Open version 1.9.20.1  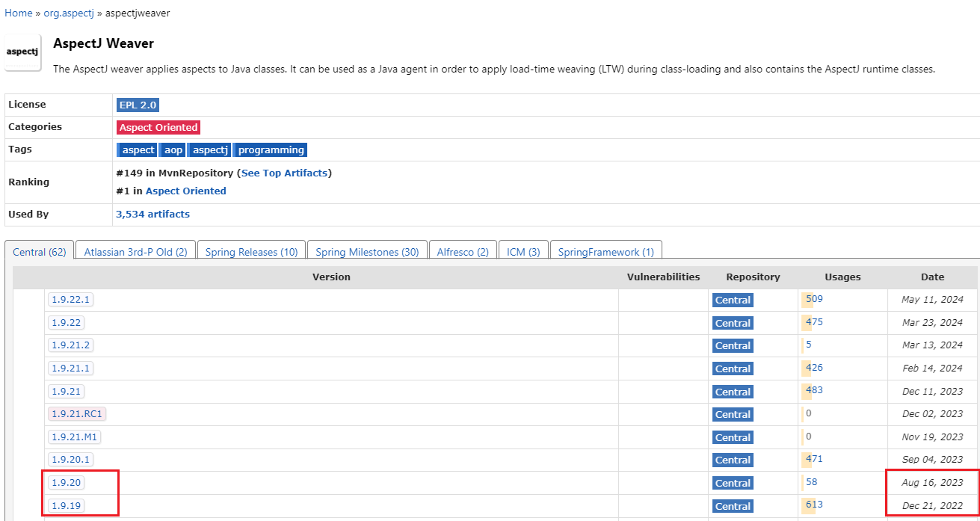pos(70,460)
